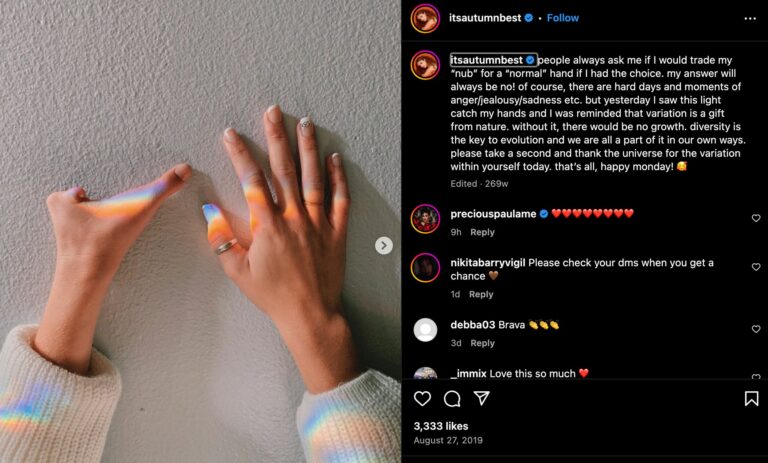This screenshot has width=768, height=463.
Task: Share the post via paper plane icon
Action: point(482,398)
